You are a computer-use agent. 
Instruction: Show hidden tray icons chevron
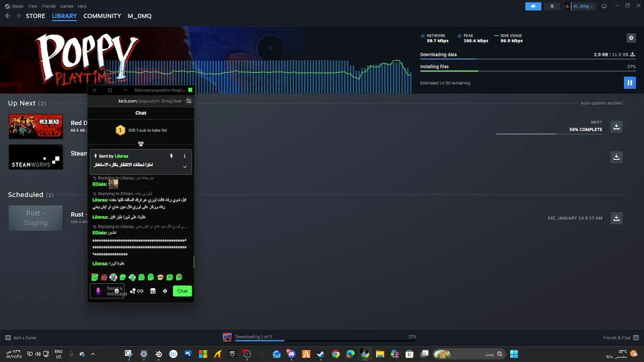93,354
